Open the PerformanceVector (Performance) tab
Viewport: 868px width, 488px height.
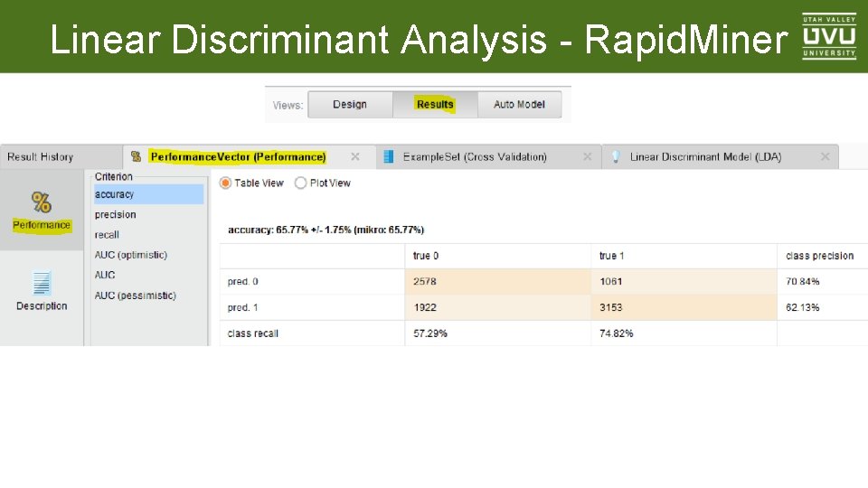250,156
